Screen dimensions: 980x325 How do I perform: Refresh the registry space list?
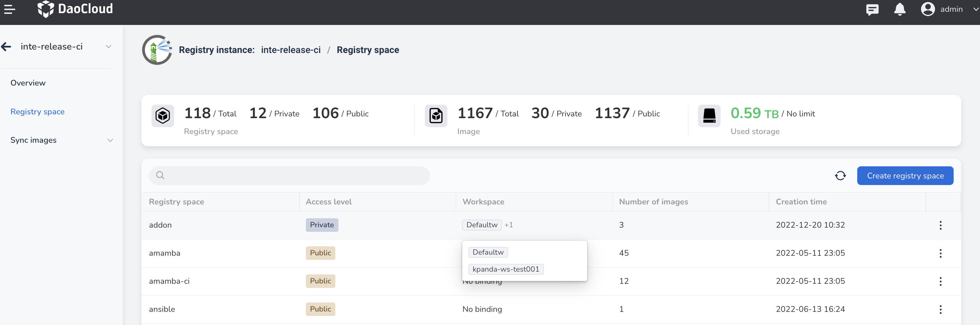(840, 176)
